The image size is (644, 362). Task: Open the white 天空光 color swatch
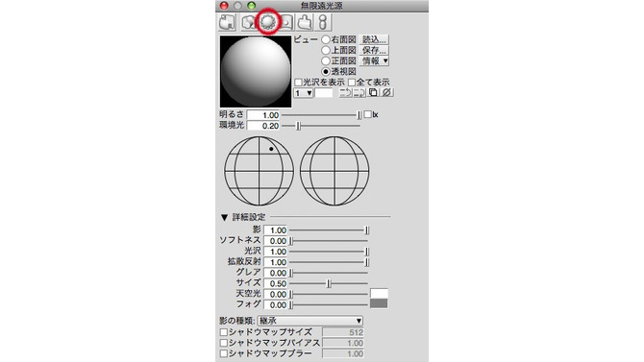click(x=379, y=293)
